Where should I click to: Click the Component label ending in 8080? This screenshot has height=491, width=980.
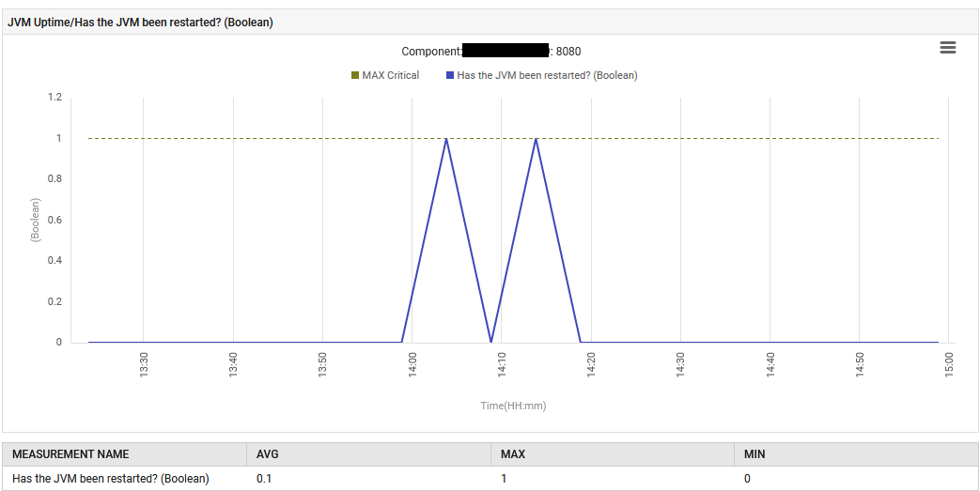(x=491, y=52)
